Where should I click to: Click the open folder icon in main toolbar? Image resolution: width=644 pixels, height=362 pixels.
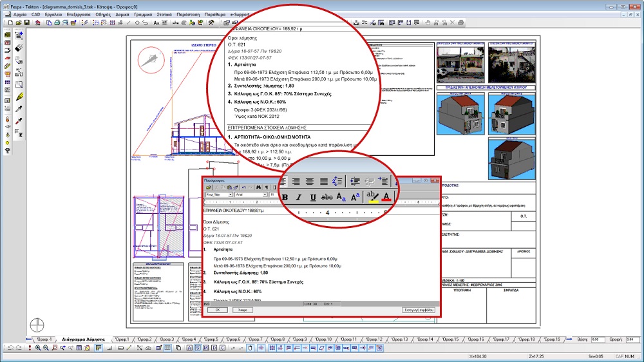18,23
